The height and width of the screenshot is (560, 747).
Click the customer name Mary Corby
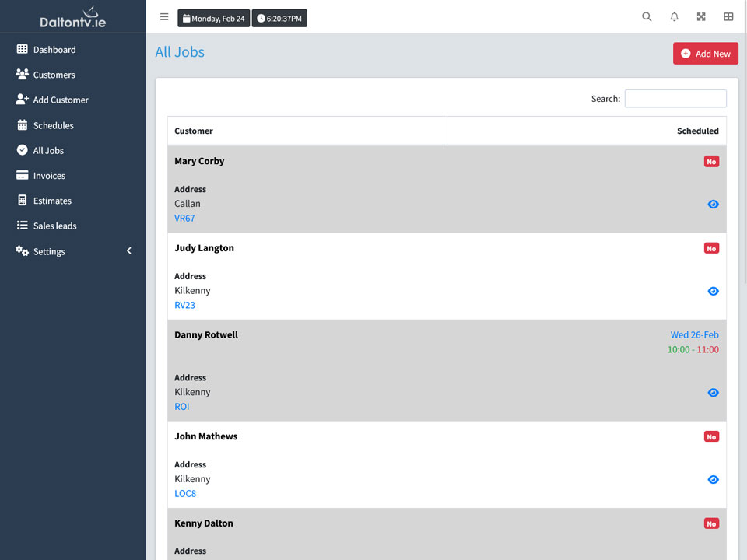(199, 161)
